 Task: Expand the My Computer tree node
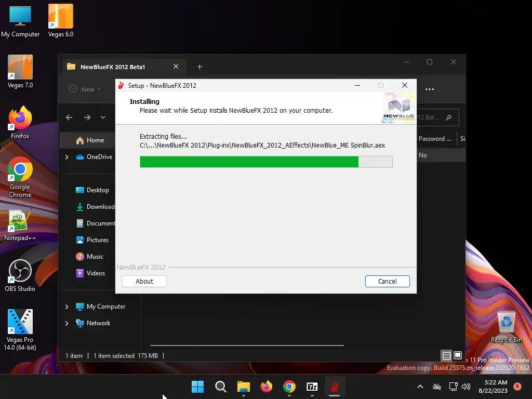67,307
